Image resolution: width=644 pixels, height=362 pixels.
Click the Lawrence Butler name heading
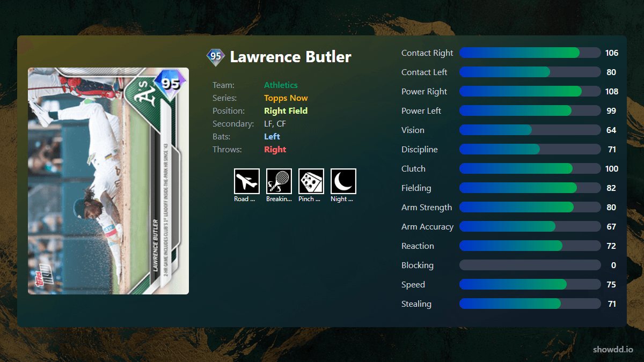click(x=291, y=57)
